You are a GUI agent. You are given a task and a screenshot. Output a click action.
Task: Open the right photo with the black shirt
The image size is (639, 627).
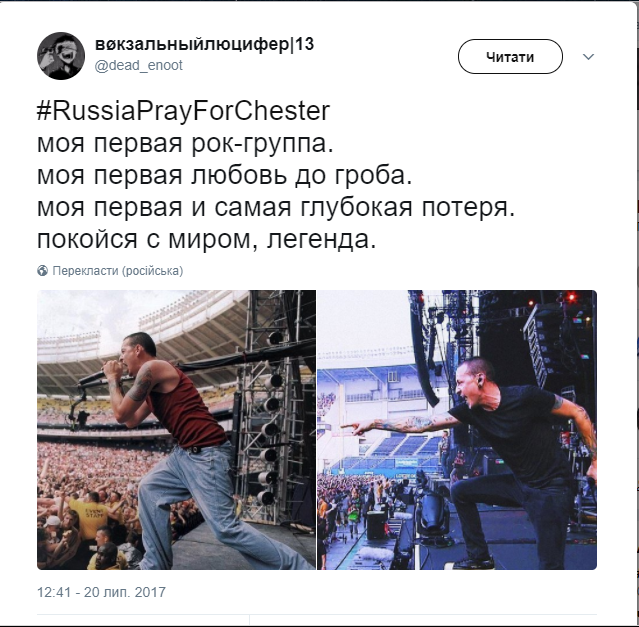pyautogui.click(x=457, y=430)
